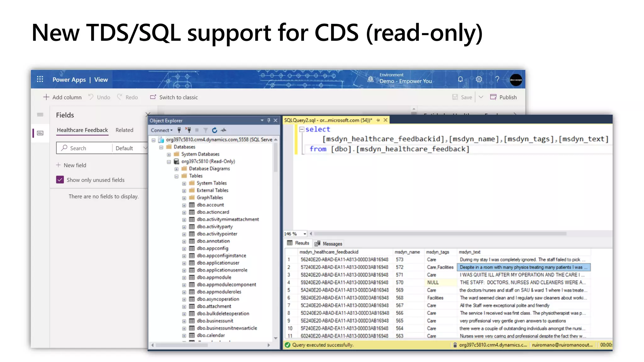Click the Filter icon in Object Explorer toolbar
Image resolution: width=644 pixels, height=362 pixels.
click(x=205, y=130)
